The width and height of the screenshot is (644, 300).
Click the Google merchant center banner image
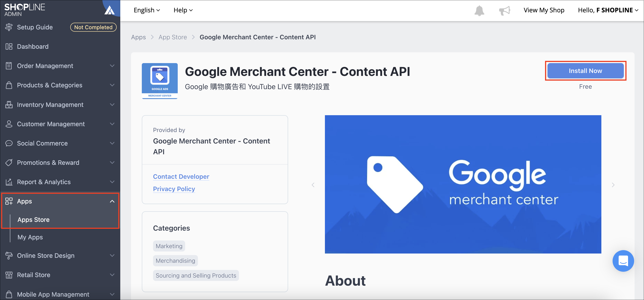pyautogui.click(x=463, y=184)
